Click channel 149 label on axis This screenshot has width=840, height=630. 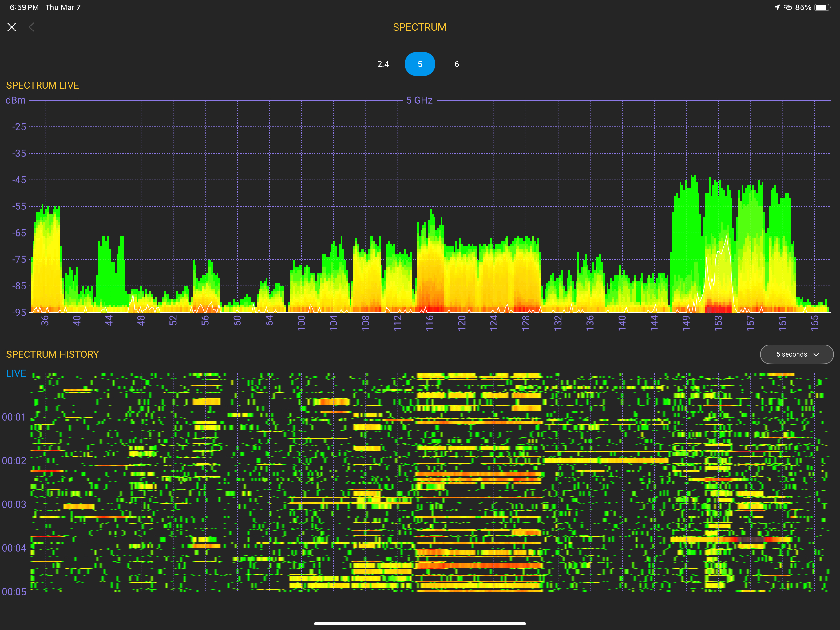tap(686, 323)
